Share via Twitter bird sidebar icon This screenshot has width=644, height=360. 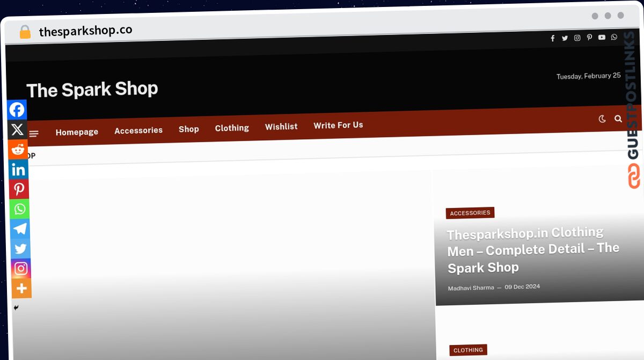(x=20, y=249)
